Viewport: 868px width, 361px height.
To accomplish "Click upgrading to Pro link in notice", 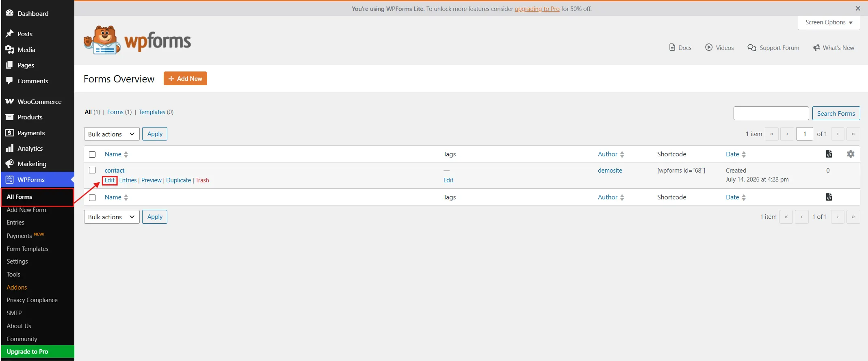I will 537,9.
